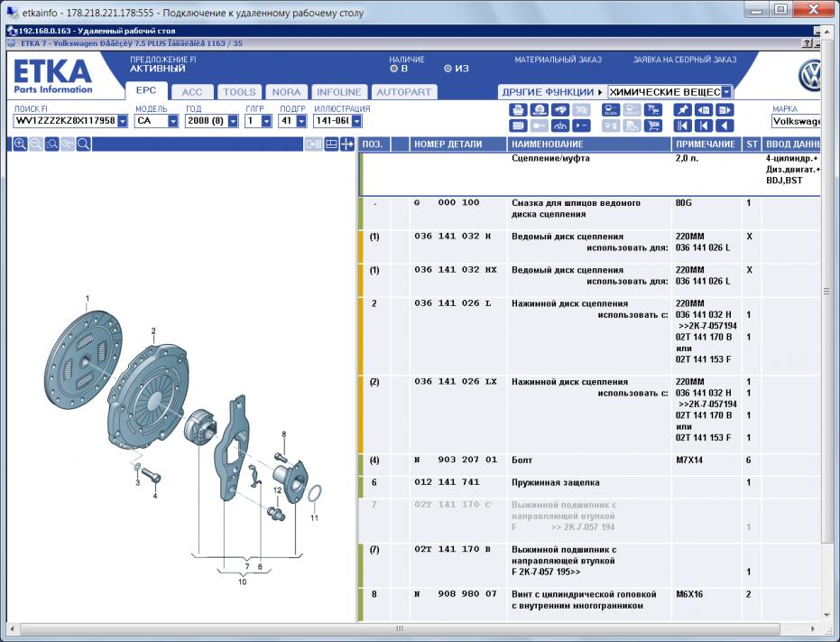Switch to the NORA tab
This screenshot has width=840, height=642.
(x=287, y=92)
